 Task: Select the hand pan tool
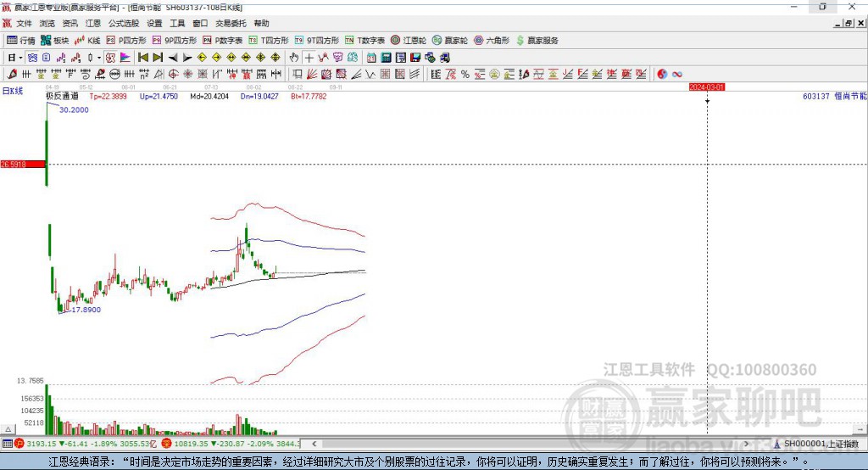click(294, 58)
